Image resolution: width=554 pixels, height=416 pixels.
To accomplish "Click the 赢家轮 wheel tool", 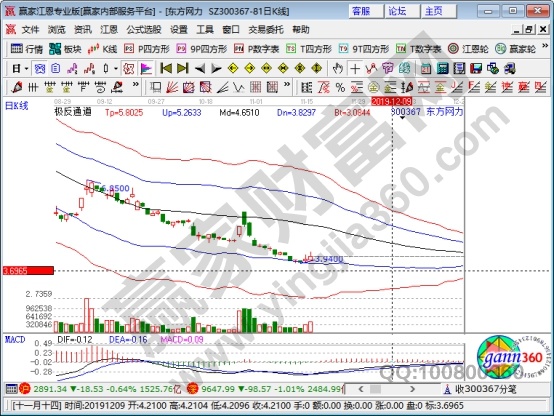I will [515, 49].
